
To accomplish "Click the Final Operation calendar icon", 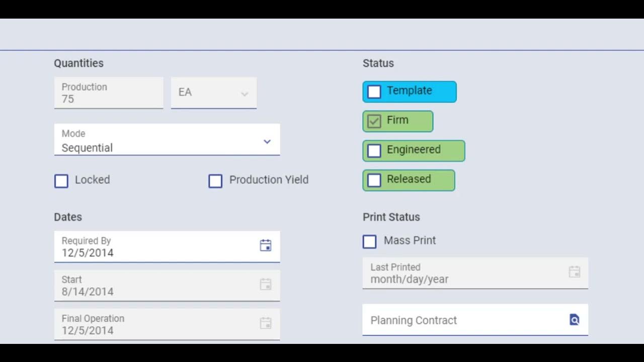I will [x=265, y=323].
